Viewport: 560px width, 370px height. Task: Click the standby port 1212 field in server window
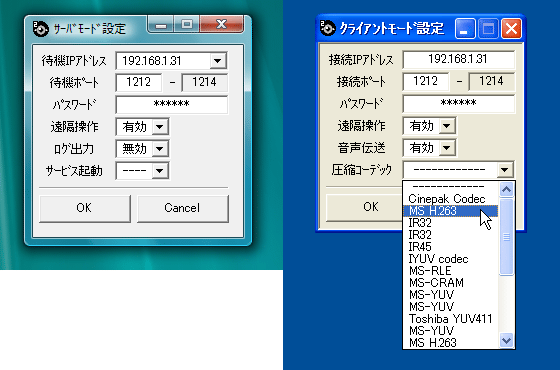(x=139, y=82)
